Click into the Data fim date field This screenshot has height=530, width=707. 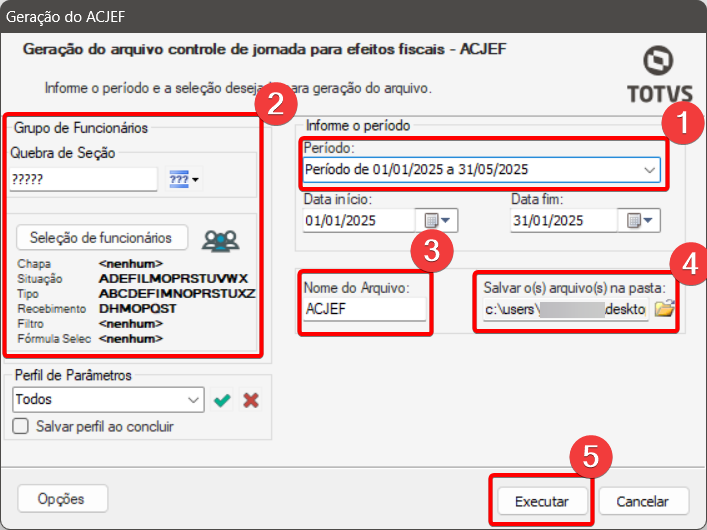(564, 220)
